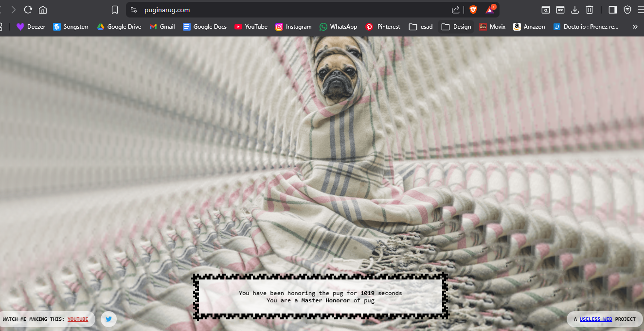This screenshot has height=331, width=644.
Task: Go to the browser home page
Action: point(43,10)
